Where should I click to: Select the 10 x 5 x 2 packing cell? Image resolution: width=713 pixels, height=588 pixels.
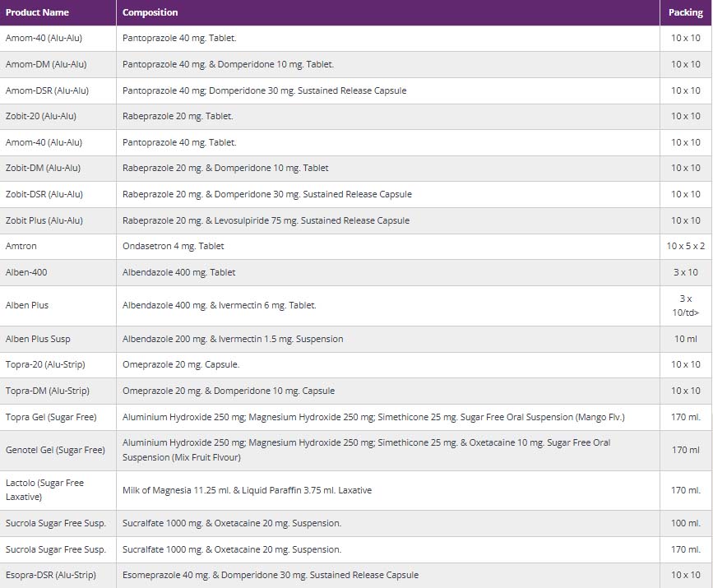685,246
